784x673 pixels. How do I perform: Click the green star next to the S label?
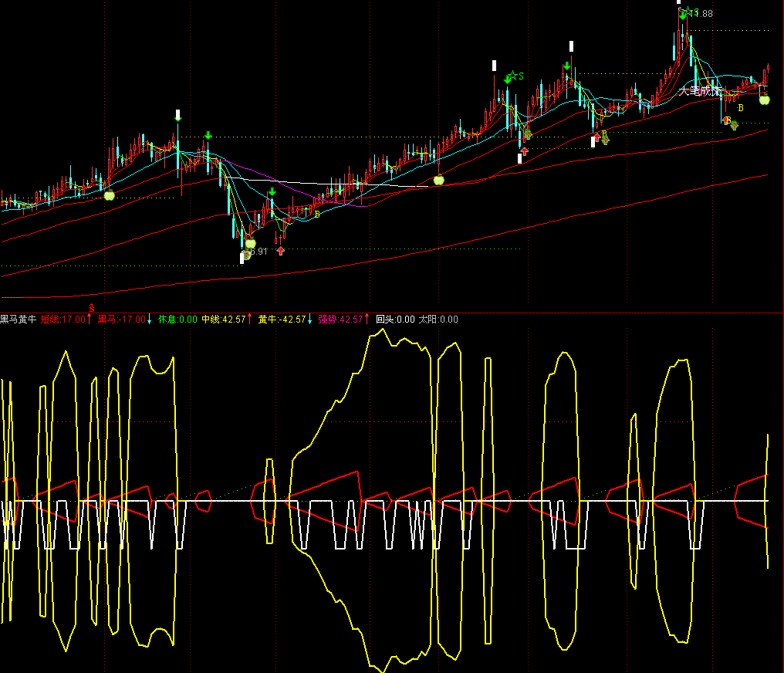513,76
